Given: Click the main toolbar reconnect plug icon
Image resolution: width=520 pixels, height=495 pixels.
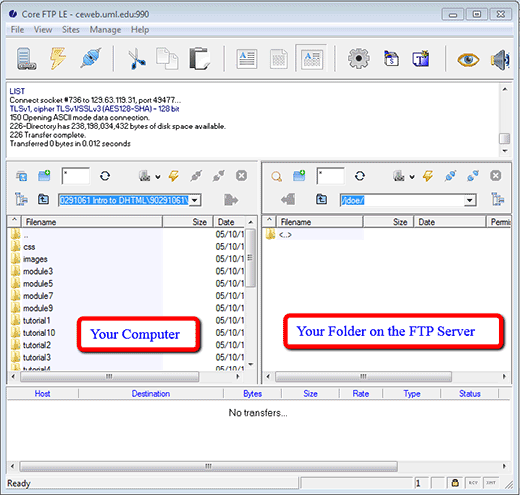Looking at the screenshot, I should point(91,58).
